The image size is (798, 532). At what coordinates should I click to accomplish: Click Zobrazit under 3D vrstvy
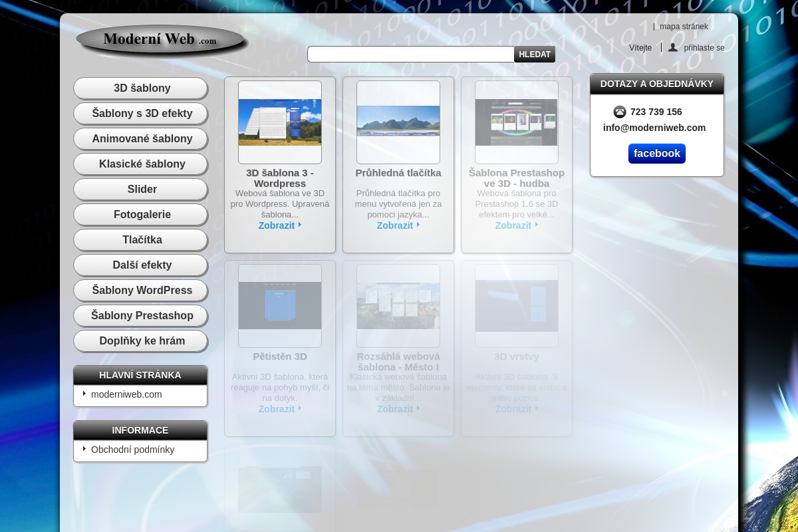coord(517,409)
